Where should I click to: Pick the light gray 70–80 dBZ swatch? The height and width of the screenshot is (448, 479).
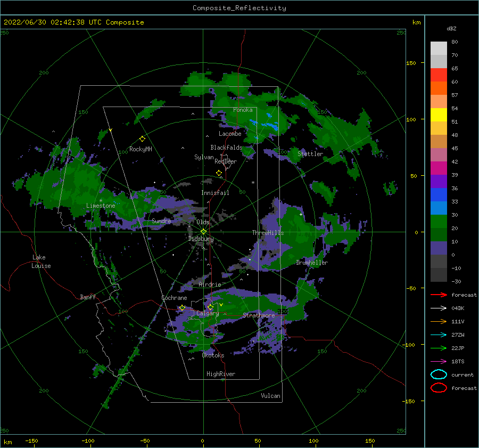click(x=439, y=48)
